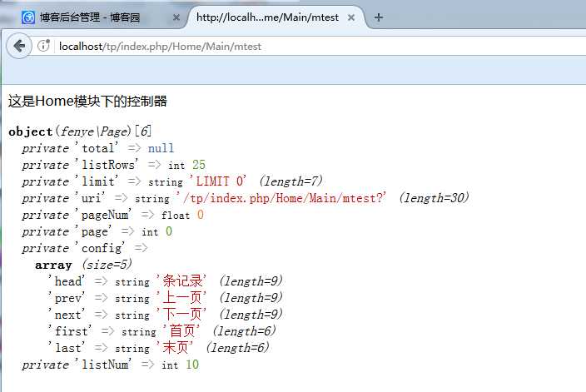
Task: Click the 'head' key
Action: pos(67,281)
